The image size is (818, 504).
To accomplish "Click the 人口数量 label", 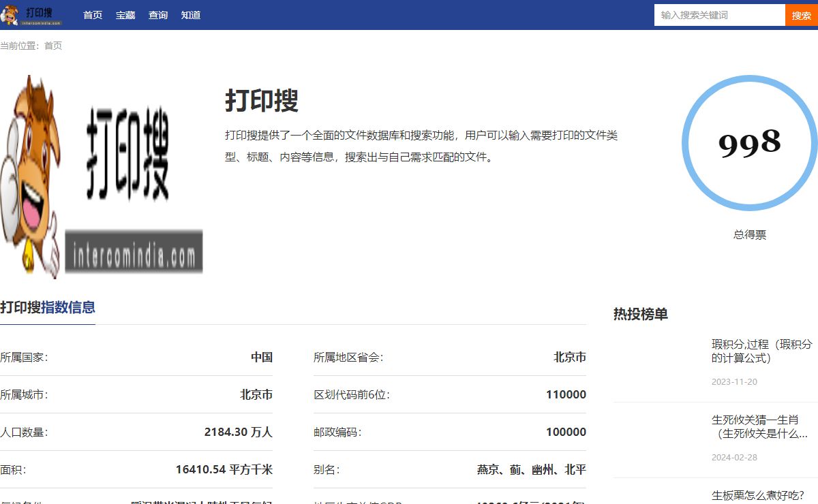I will [24, 432].
